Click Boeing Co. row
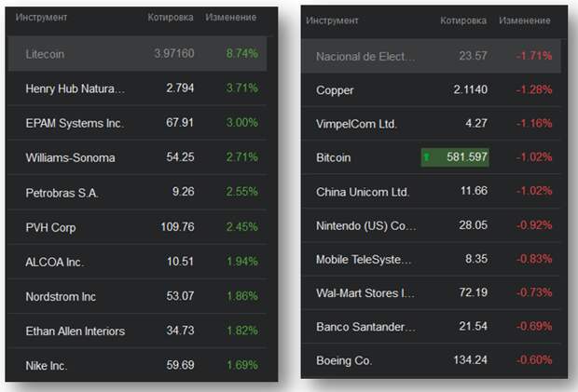The height and width of the screenshot is (392, 578). 432,360
